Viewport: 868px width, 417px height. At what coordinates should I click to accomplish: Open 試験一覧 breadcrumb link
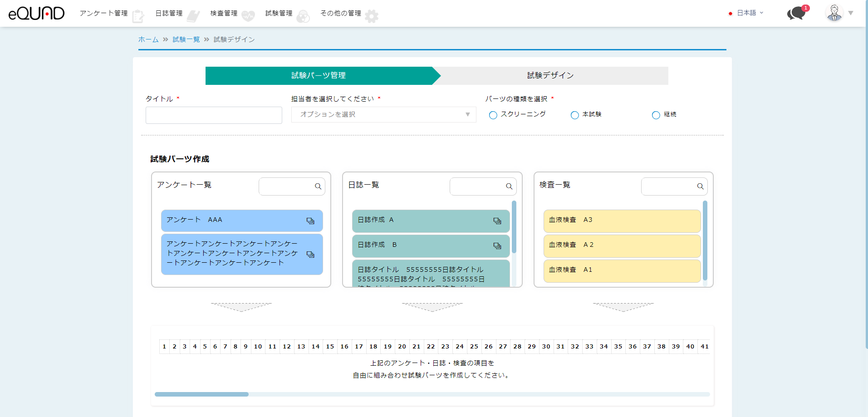point(186,39)
